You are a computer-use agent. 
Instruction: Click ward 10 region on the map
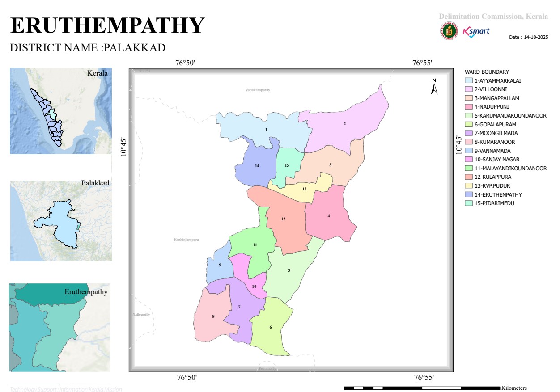point(254,287)
